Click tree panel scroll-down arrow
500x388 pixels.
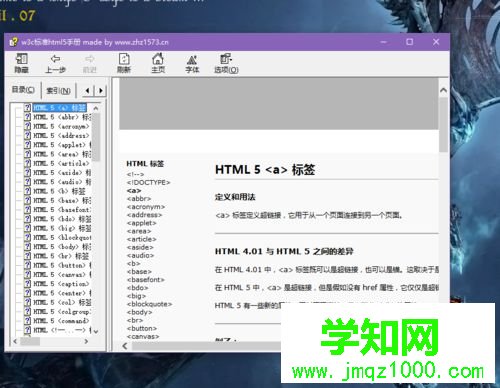coord(96,331)
